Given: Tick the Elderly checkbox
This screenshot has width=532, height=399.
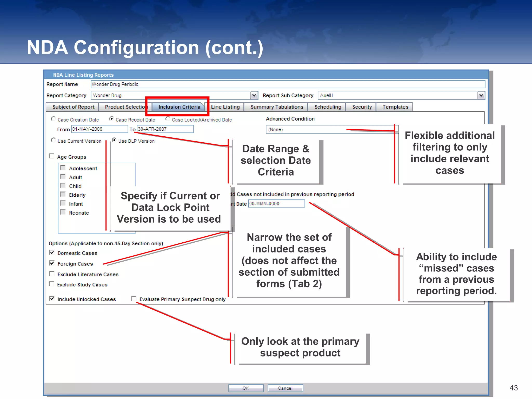Looking at the screenshot, I should pos(63,194).
